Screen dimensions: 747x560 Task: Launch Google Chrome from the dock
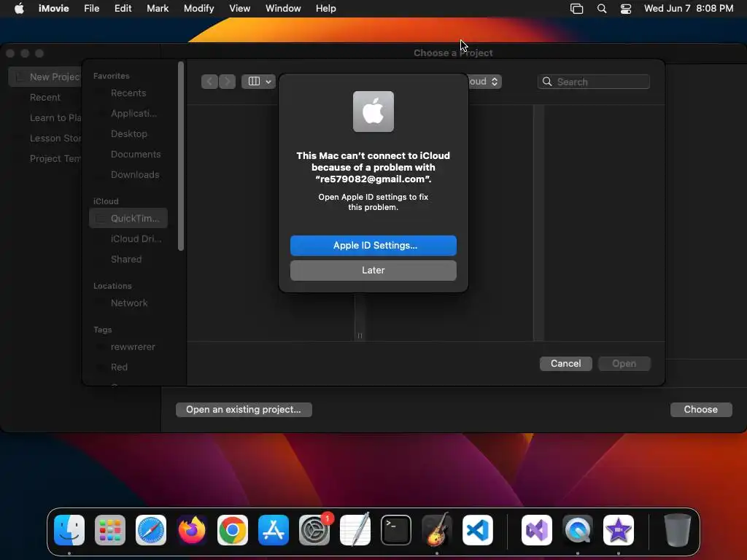[x=233, y=529]
